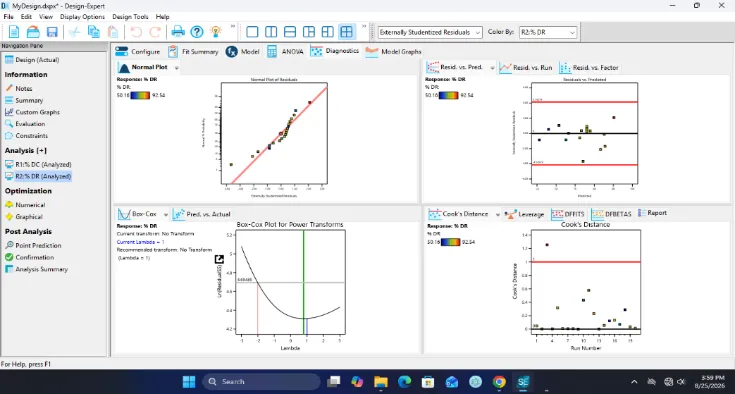Image resolution: width=735 pixels, height=394 pixels.
Task: Show the Pred. vs. Actual graph
Action: (202, 214)
